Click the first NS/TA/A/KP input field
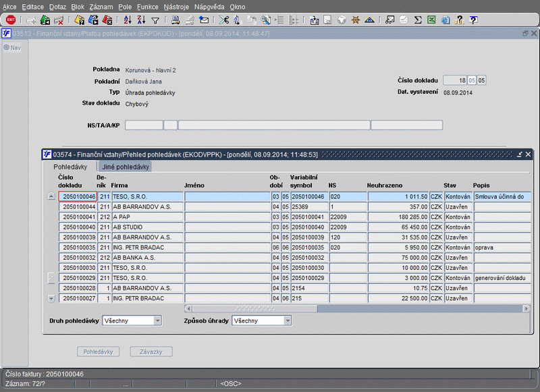The height and width of the screenshot is (392, 540). point(144,125)
